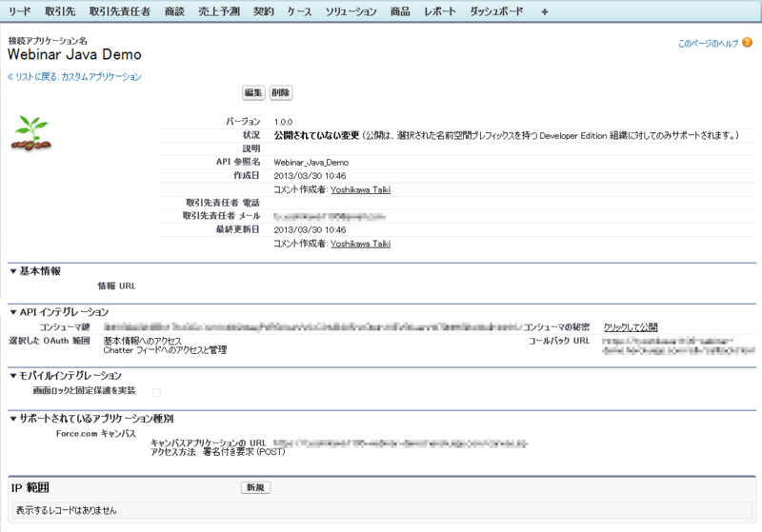The height and width of the screenshot is (532, 762).
Task: Click the blurred contact email value
Action: click(330, 216)
